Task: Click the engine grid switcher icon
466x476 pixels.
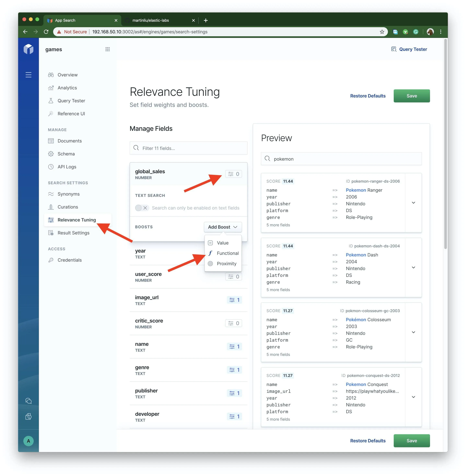Action: [107, 49]
